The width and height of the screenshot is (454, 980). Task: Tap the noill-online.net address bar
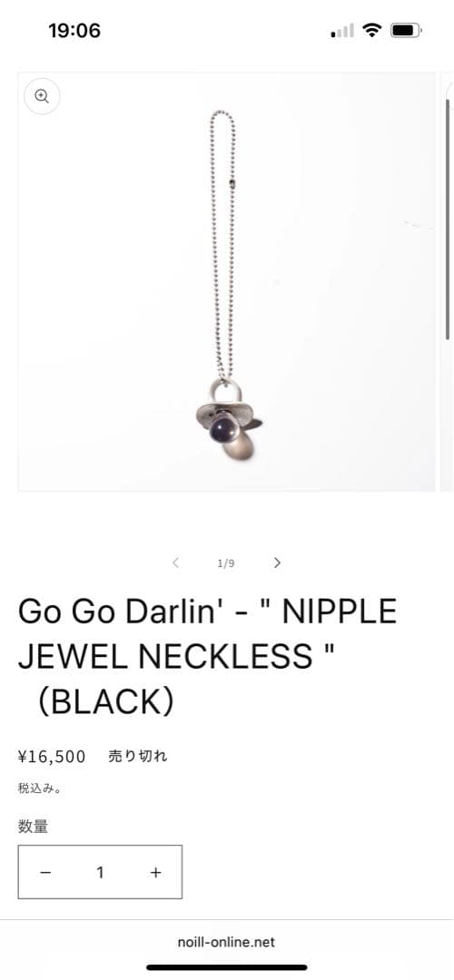(x=226, y=942)
